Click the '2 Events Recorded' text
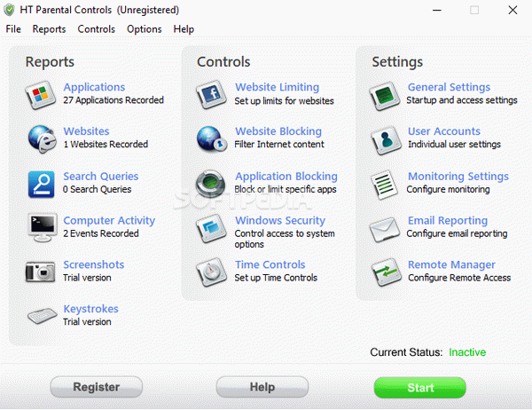The width and height of the screenshot is (532, 410). (101, 233)
